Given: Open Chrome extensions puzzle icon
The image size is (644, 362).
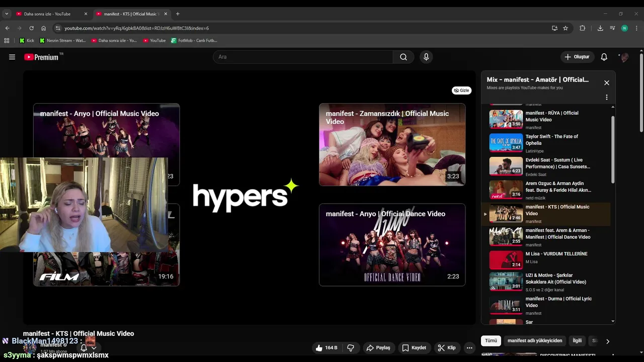Looking at the screenshot, I should [x=583, y=28].
